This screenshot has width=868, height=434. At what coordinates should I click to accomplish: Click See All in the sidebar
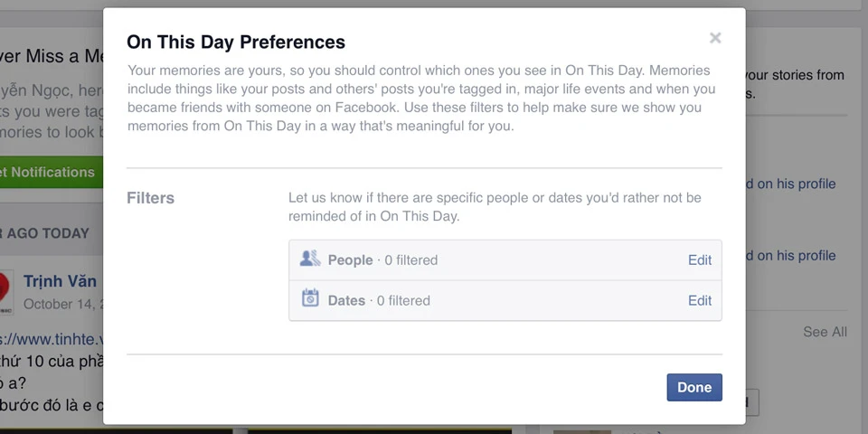click(x=825, y=332)
